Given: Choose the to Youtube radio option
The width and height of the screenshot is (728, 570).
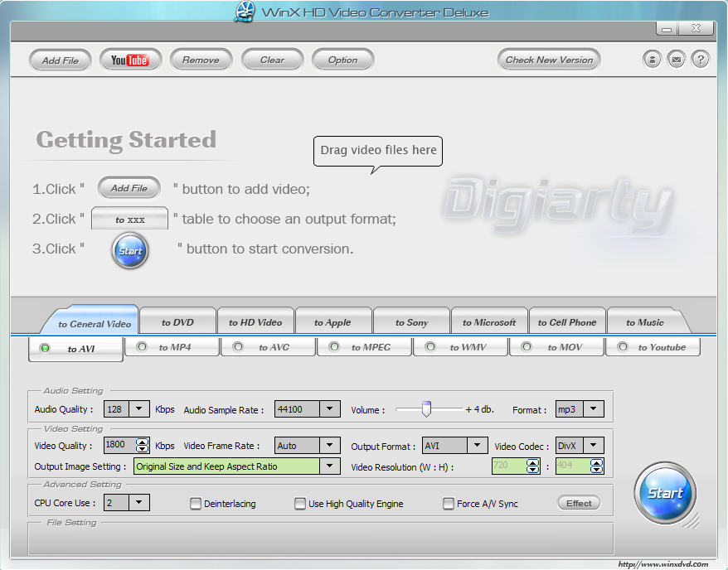Looking at the screenshot, I should click(623, 347).
